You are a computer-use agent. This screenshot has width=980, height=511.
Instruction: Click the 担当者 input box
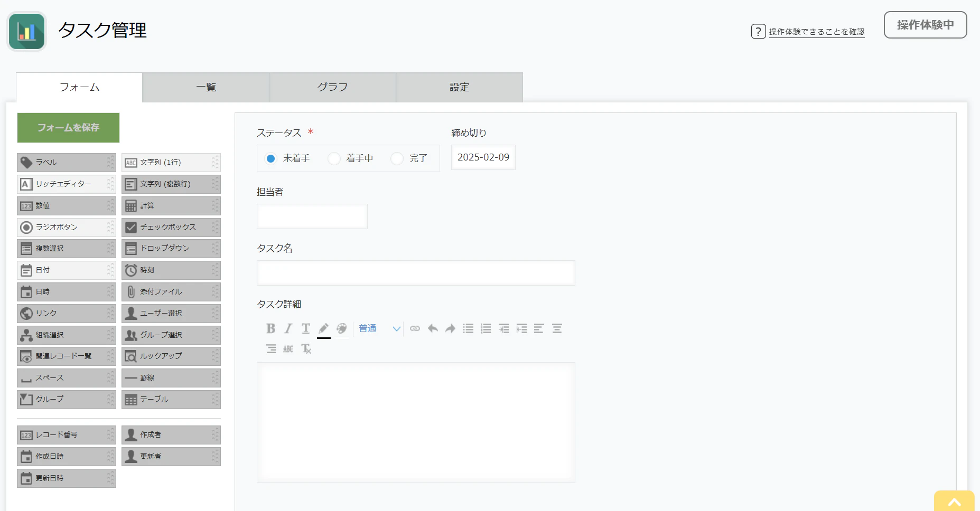coord(312,216)
